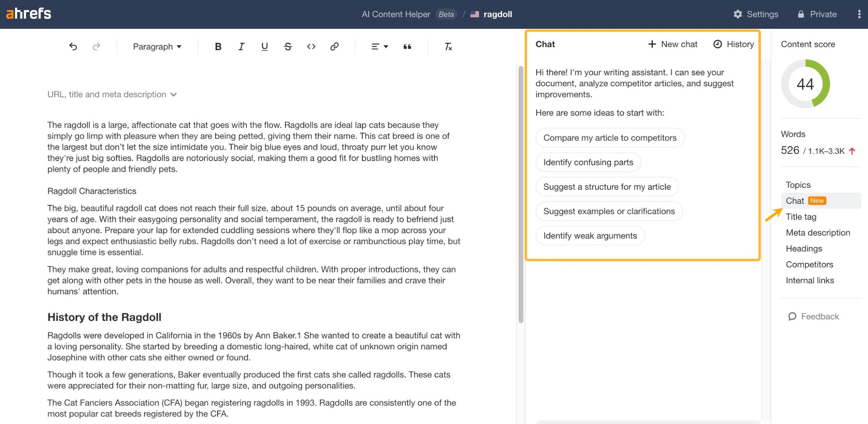The width and height of the screenshot is (868, 424).
Task: Start a New chat
Action: 673,44
